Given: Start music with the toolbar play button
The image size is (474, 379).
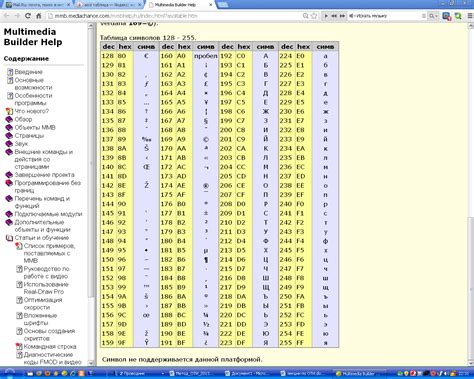Looking at the screenshot, I should pyautogui.click(x=326, y=16).
